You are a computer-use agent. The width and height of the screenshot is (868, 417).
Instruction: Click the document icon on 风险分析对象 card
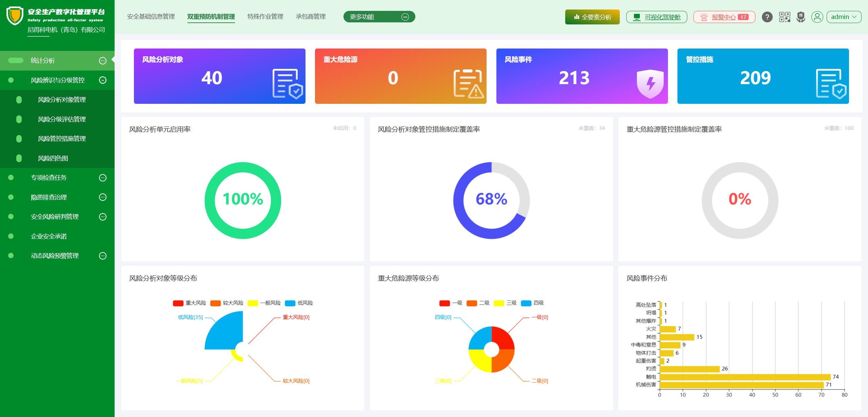(287, 84)
